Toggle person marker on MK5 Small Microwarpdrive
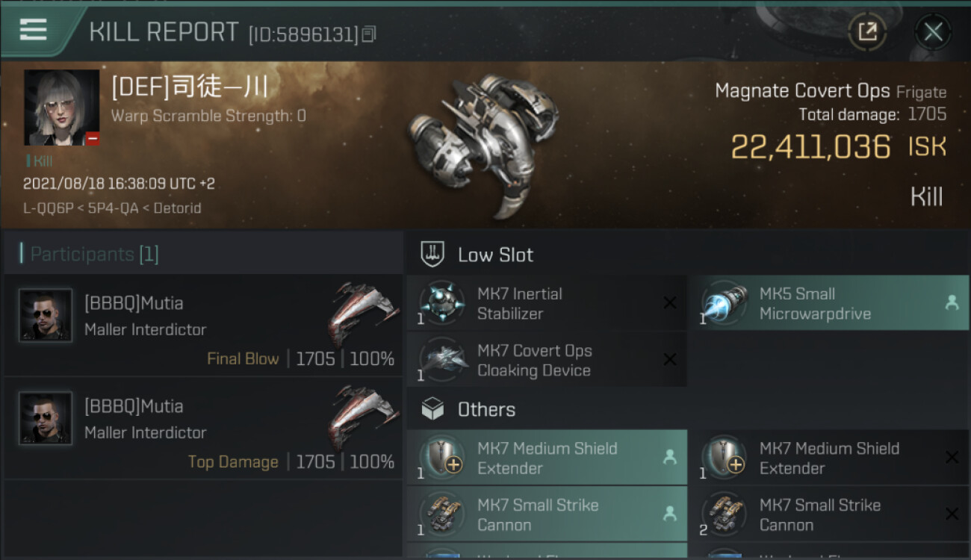This screenshot has width=971, height=560. [952, 302]
